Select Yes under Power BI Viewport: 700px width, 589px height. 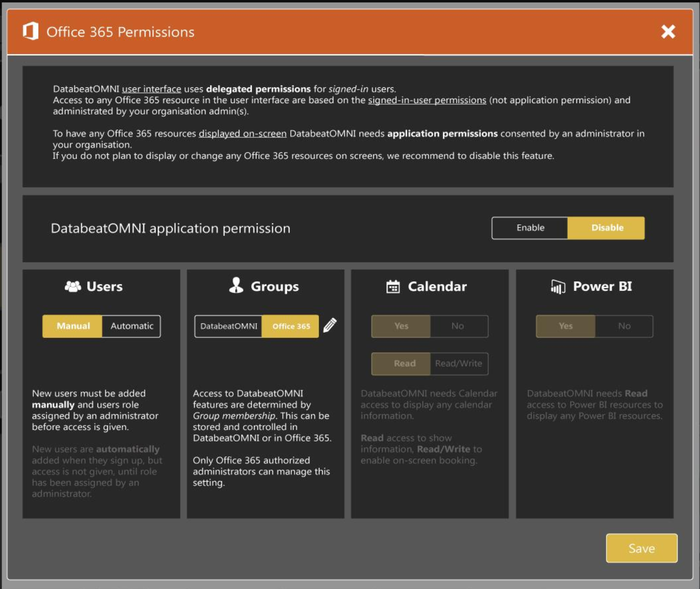pyautogui.click(x=565, y=326)
